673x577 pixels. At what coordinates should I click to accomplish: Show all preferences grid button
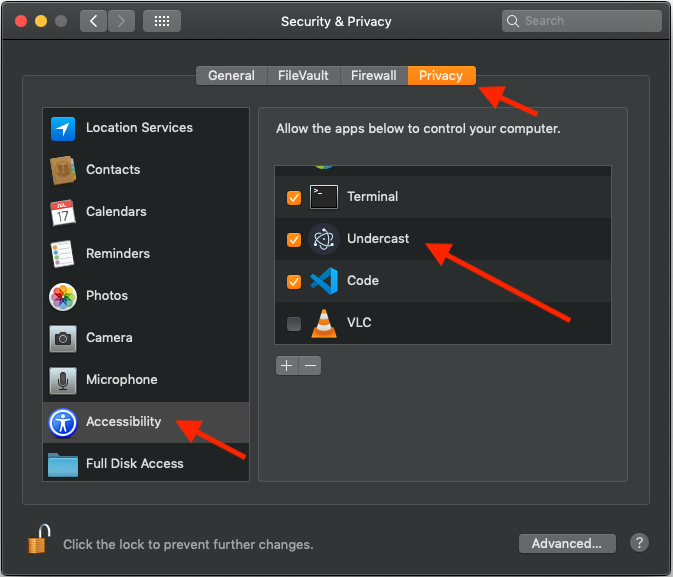[x=162, y=21]
